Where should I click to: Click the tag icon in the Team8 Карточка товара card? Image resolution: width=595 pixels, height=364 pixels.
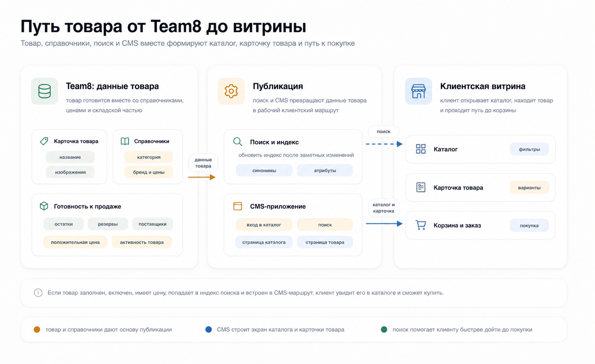coord(44,141)
